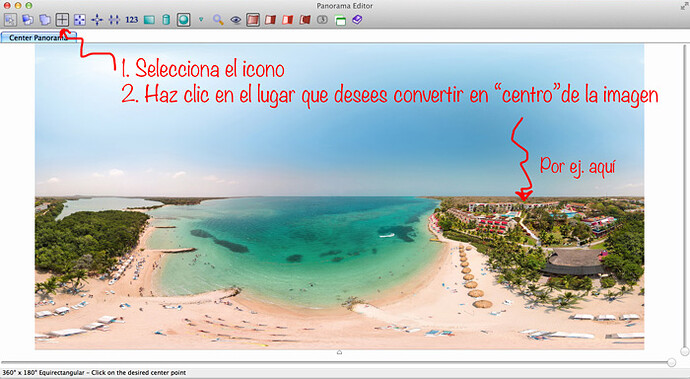Click the gray clock number icon
Image resolution: width=690 pixels, height=379 pixels.
coord(323,20)
